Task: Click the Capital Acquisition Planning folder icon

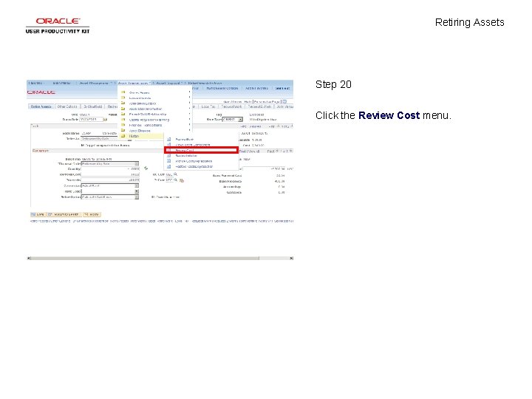Action: point(123,120)
